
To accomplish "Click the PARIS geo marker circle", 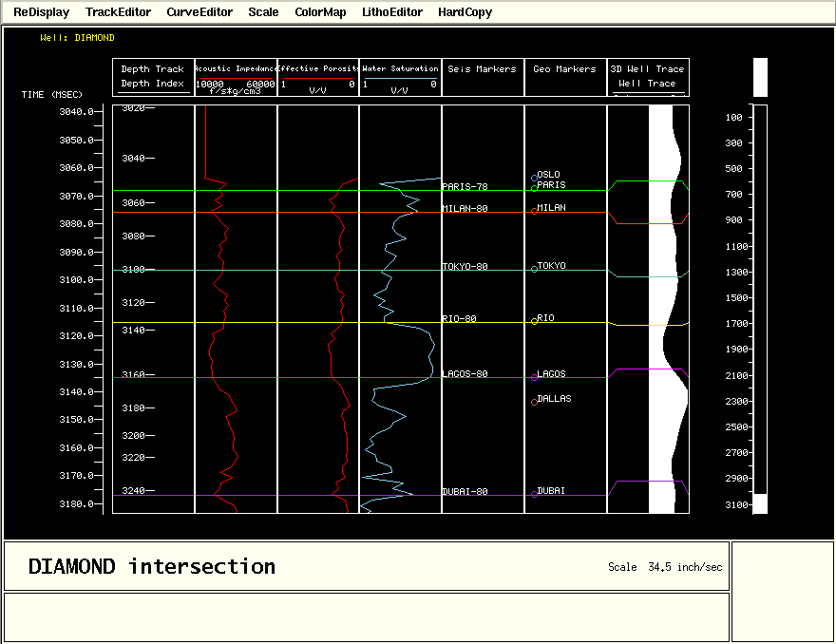I will pyautogui.click(x=534, y=188).
